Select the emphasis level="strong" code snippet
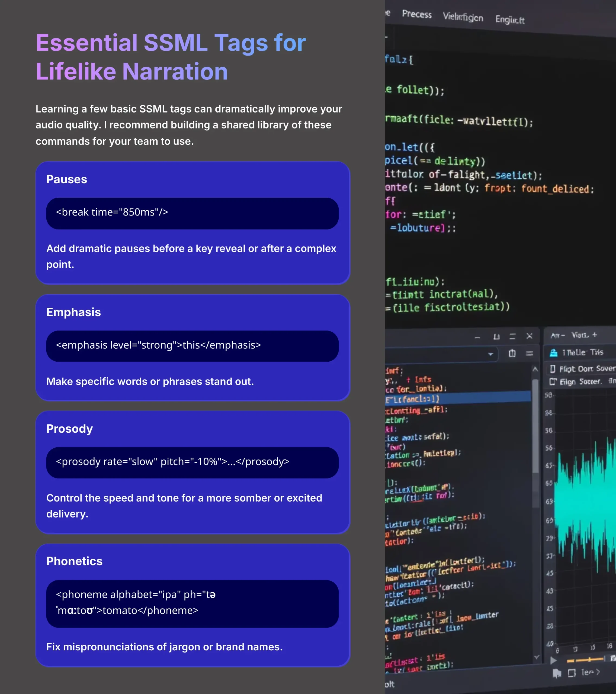Screen dimensions: 616x694 [192, 346]
